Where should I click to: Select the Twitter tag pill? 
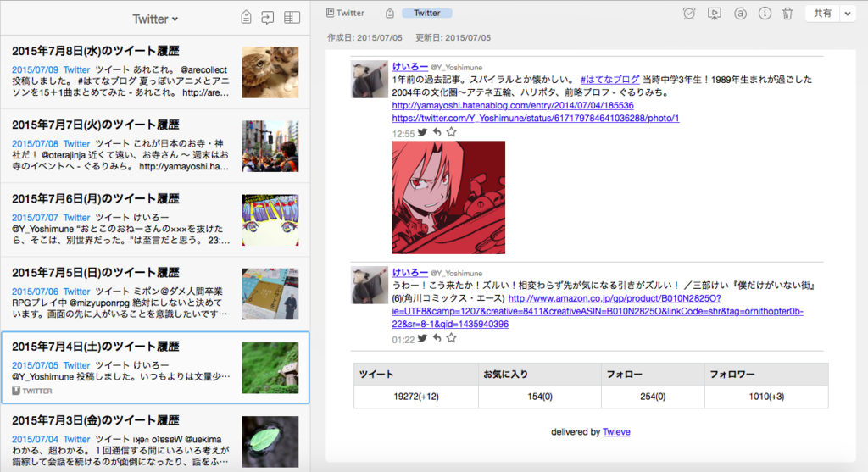(x=427, y=13)
